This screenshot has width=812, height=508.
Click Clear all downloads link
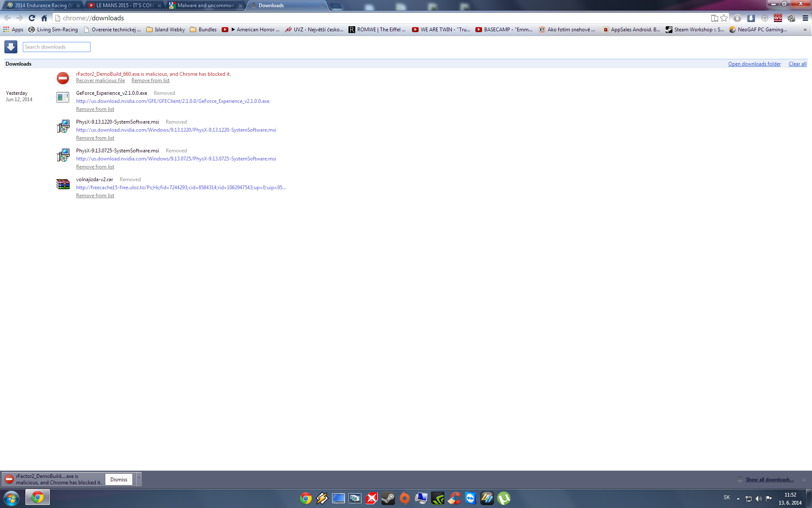(x=797, y=64)
